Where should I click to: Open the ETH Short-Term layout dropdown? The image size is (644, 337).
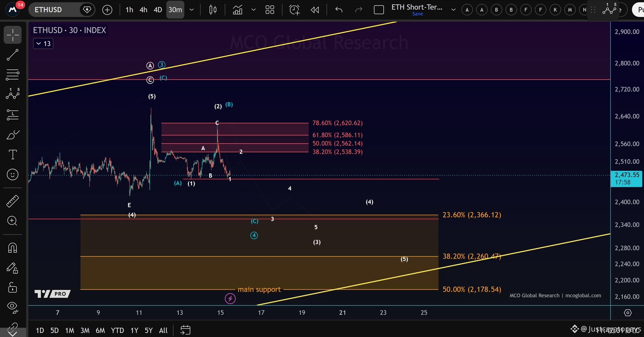pyautogui.click(x=453, y=10)
